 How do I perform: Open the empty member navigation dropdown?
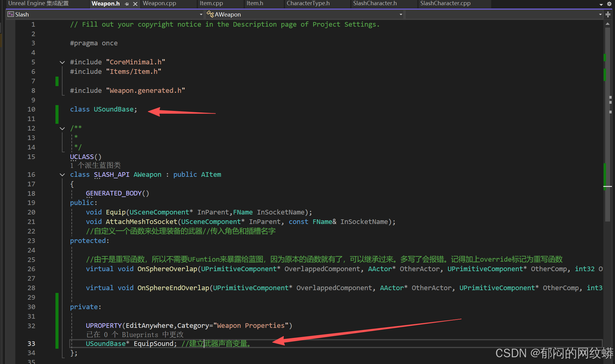600,14
